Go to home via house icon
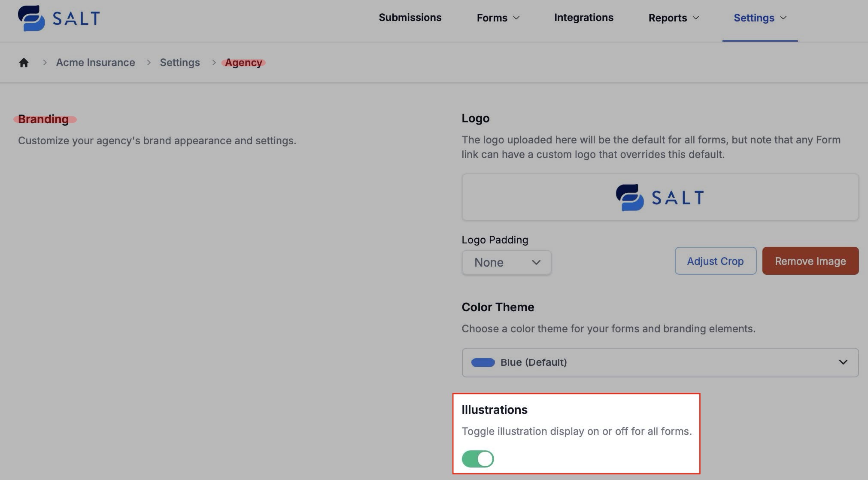This screenshot has height=480, width=868. tap(24, 63)
